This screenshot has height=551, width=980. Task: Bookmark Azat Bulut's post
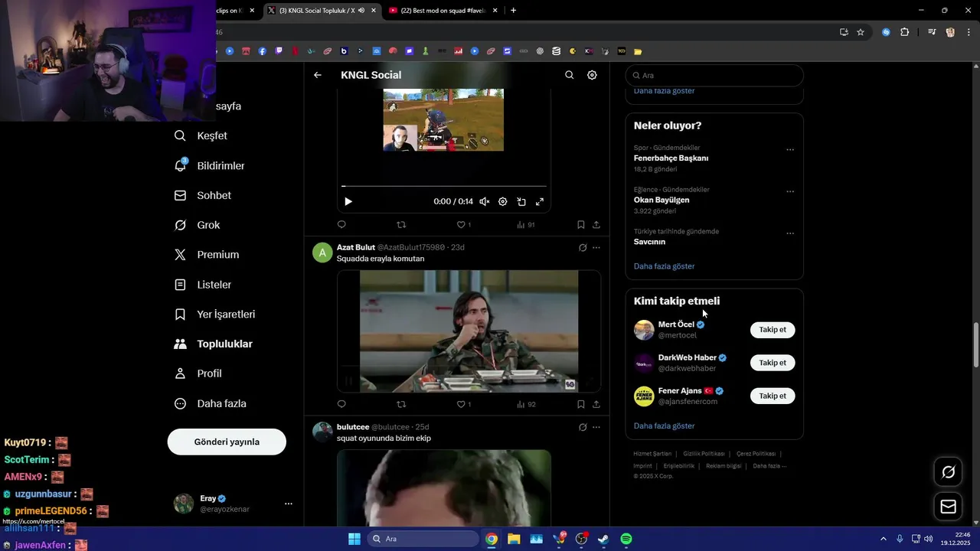(580, 404)
